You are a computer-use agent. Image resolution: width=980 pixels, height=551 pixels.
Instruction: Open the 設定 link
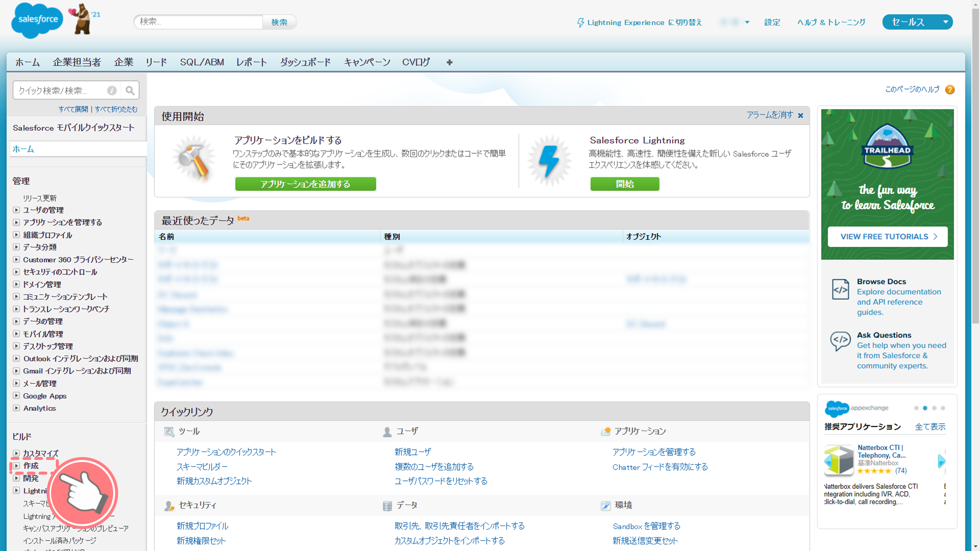(772, 23)
